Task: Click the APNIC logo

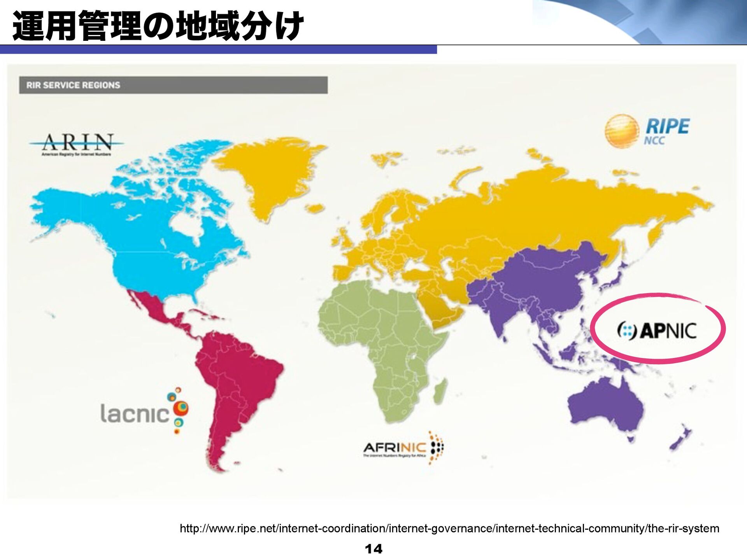Action: coord(657,331)
